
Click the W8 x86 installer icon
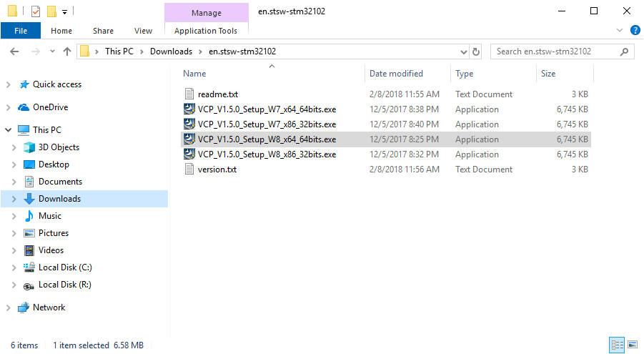189,154
